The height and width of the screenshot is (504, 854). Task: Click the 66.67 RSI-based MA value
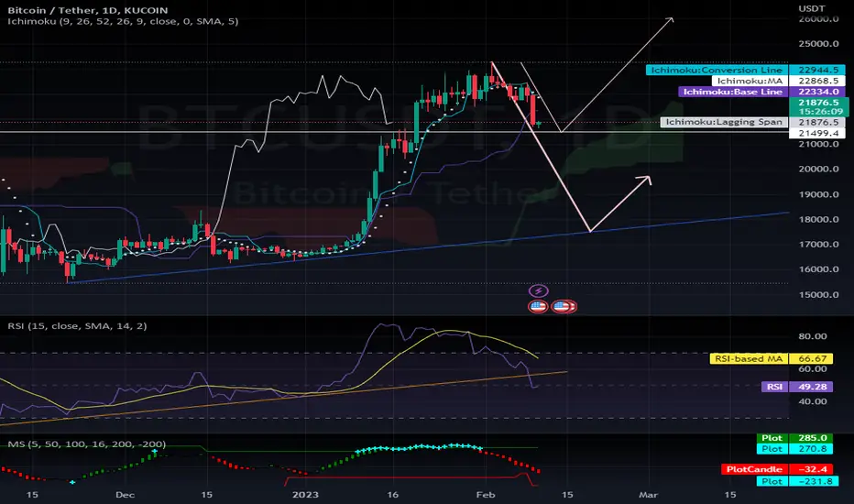(812, 358)
